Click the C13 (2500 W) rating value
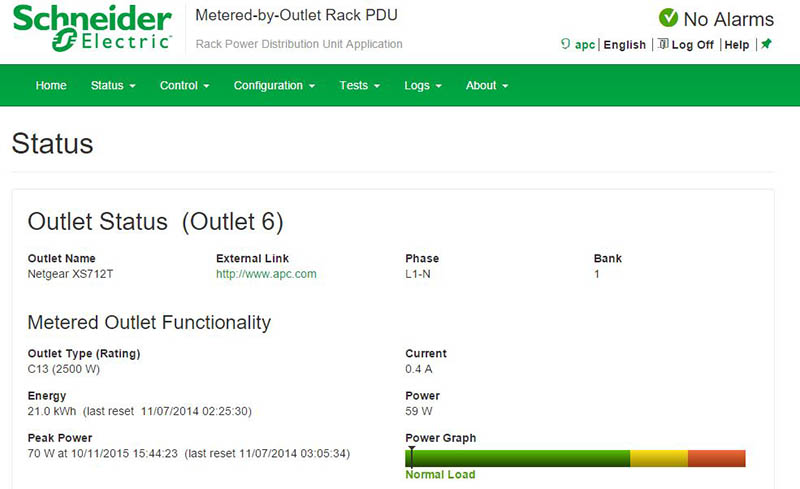This screenshot has width=800, height=489. coord(64,369)
